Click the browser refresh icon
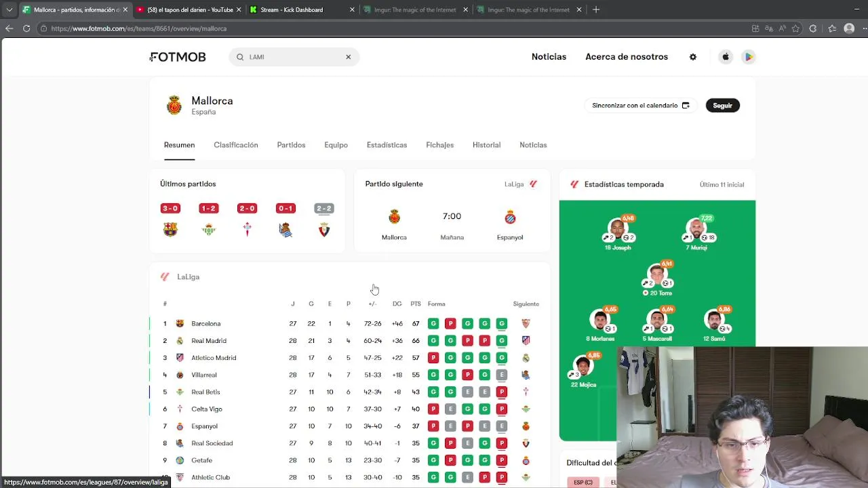The width and height of the screenshot is (868, 488). (x=26, y=28)
